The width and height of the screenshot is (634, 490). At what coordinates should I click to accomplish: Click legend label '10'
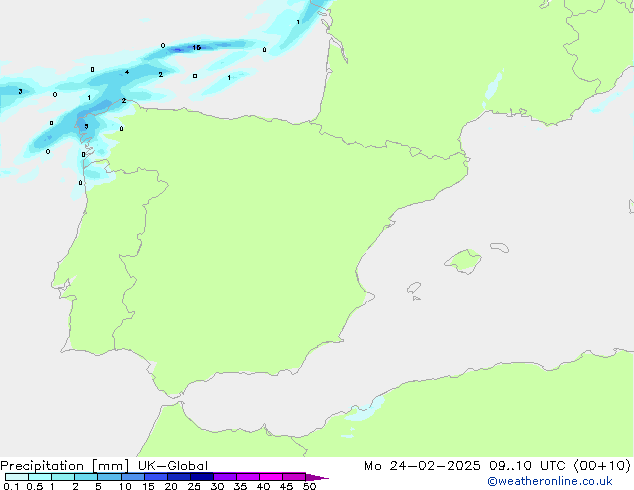[x=125, y=486]
